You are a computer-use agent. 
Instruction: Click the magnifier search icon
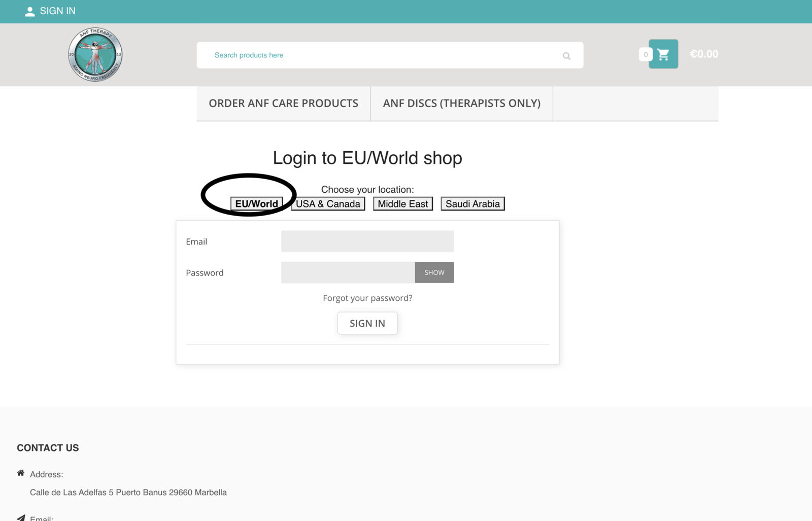click(x=566, y=56)
